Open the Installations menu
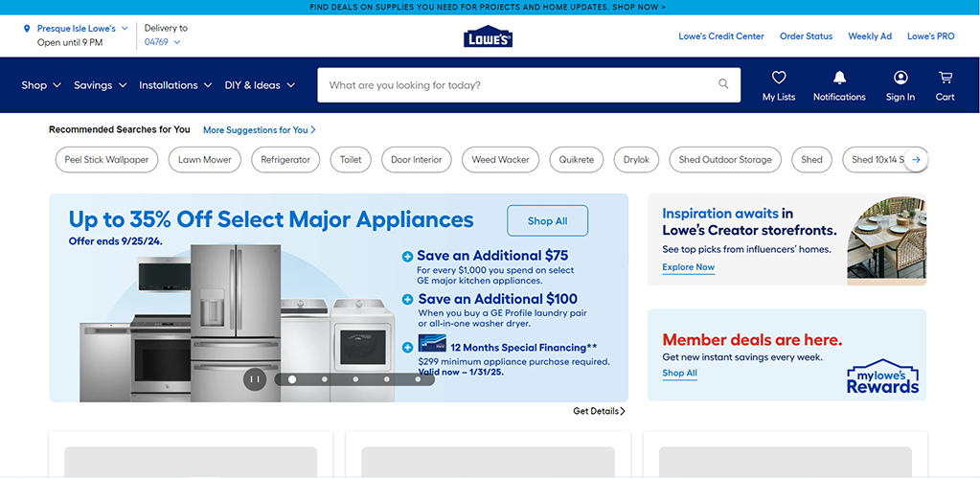The width and height of the screenshot is (980, 479). 174,85
